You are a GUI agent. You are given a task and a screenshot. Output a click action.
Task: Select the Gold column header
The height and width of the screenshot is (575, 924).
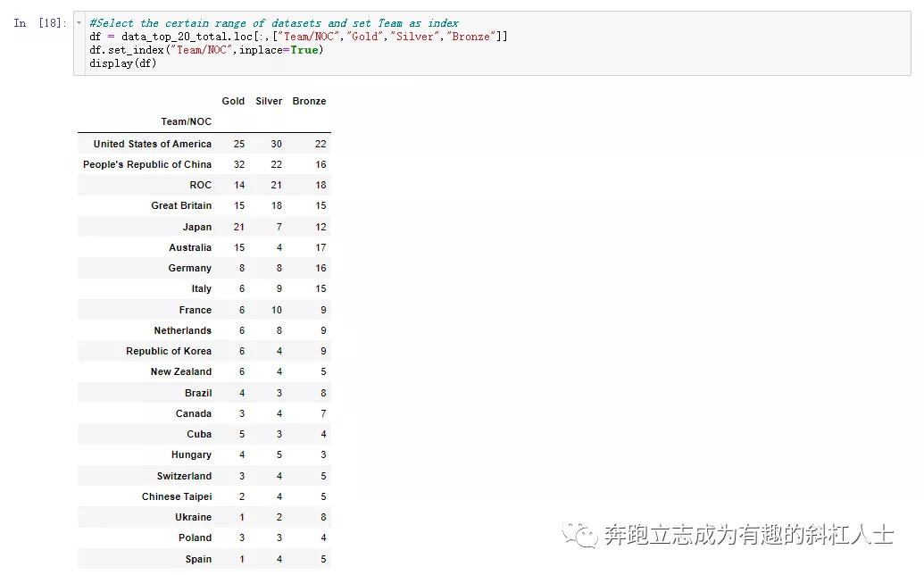pyautogui.click(x=232, y=101)
